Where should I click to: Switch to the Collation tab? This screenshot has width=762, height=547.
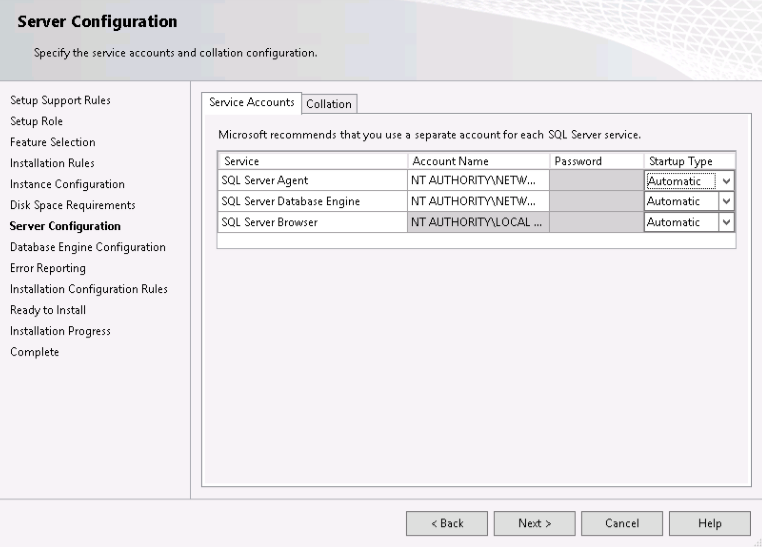pos(329,104)
